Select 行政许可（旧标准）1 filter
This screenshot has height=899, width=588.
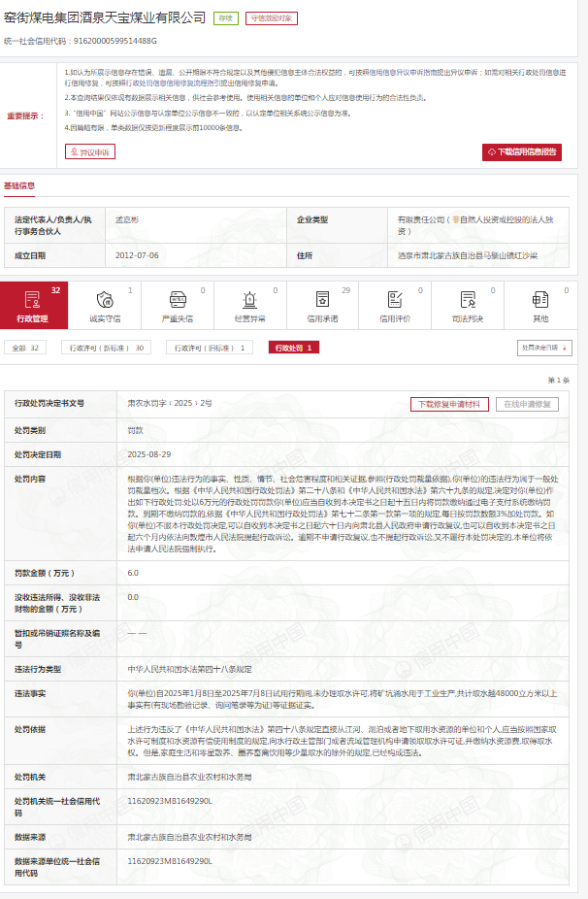(x=209, y=348)
